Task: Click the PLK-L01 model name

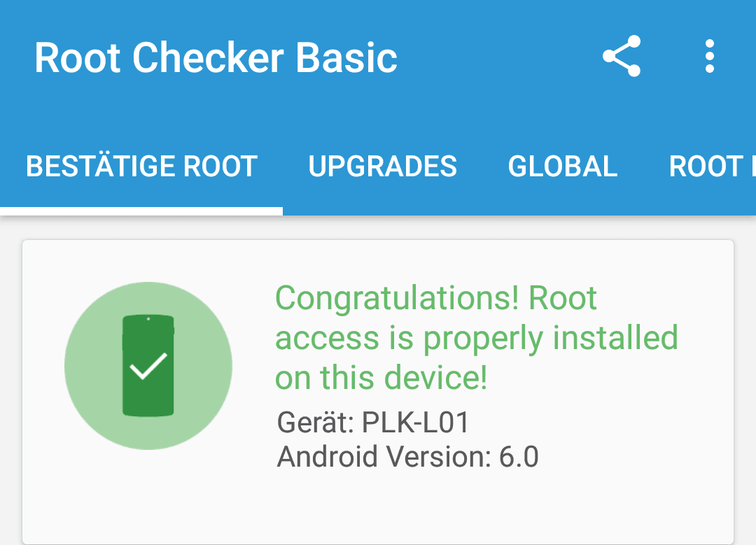Action: pos(415,423)
